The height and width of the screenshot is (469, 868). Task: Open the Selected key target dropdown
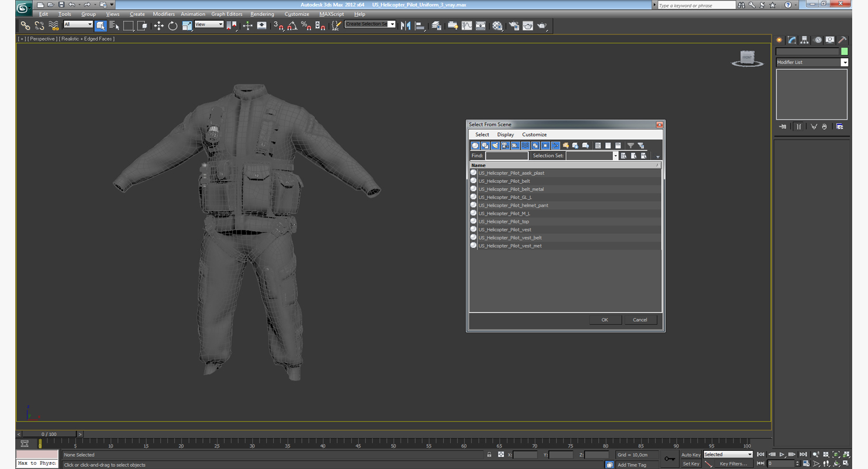point(728,454)
